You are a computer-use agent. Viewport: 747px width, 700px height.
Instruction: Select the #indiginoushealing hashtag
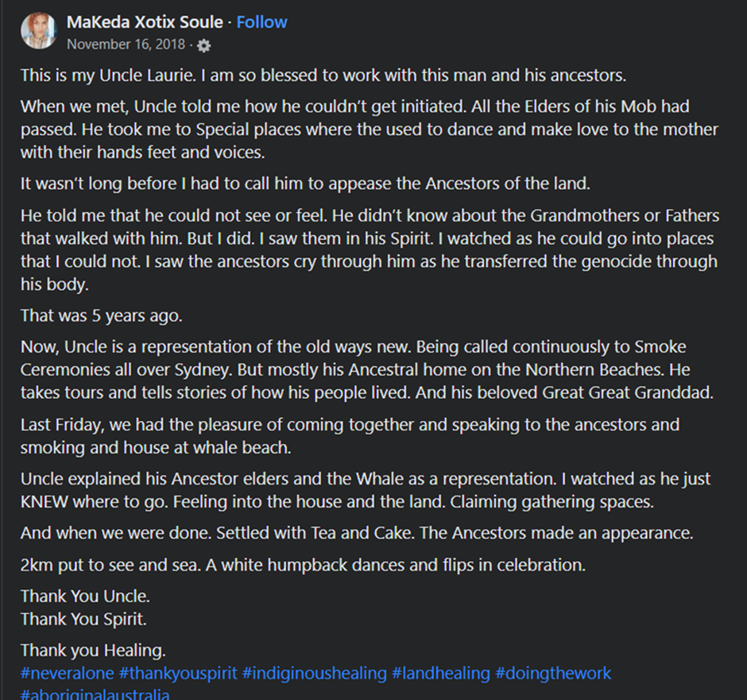(x=314, y=673)
